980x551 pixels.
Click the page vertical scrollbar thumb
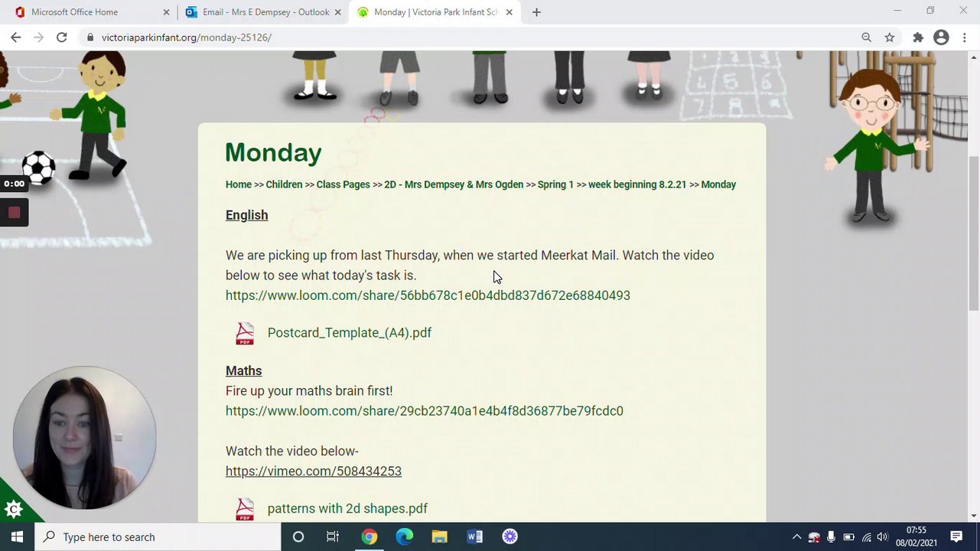coord(974,232)
